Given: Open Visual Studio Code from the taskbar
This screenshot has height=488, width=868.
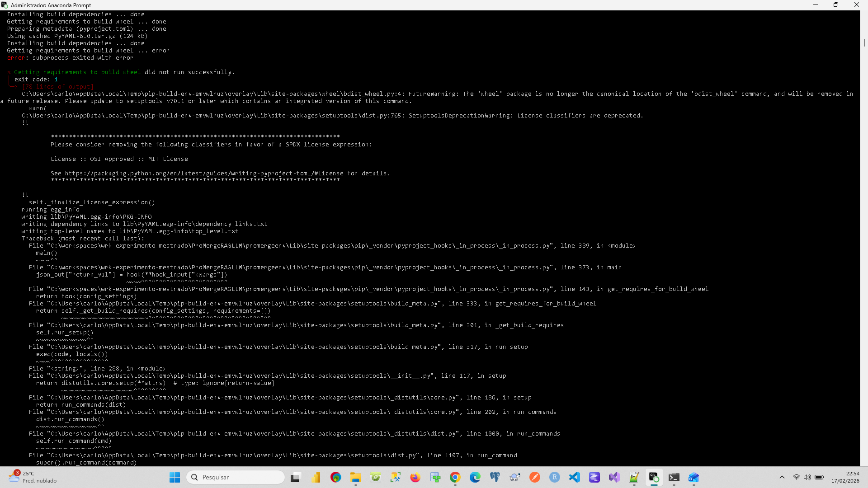Looking at the screenshot, I should (x=574, y=477).
